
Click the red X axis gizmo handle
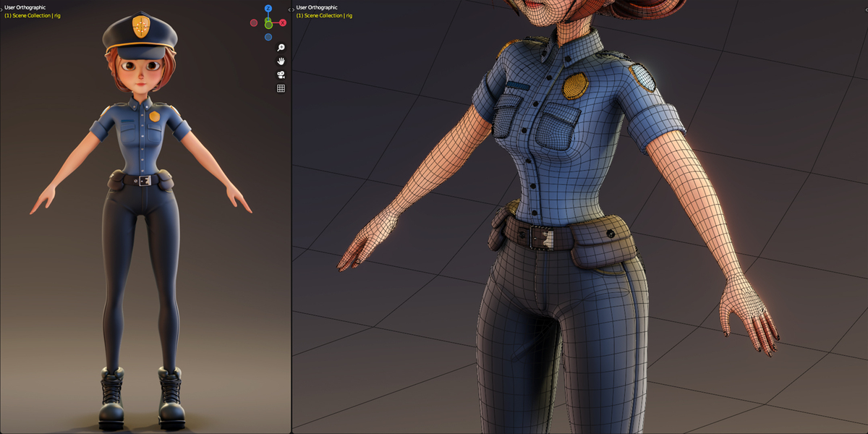coord(283,22)
